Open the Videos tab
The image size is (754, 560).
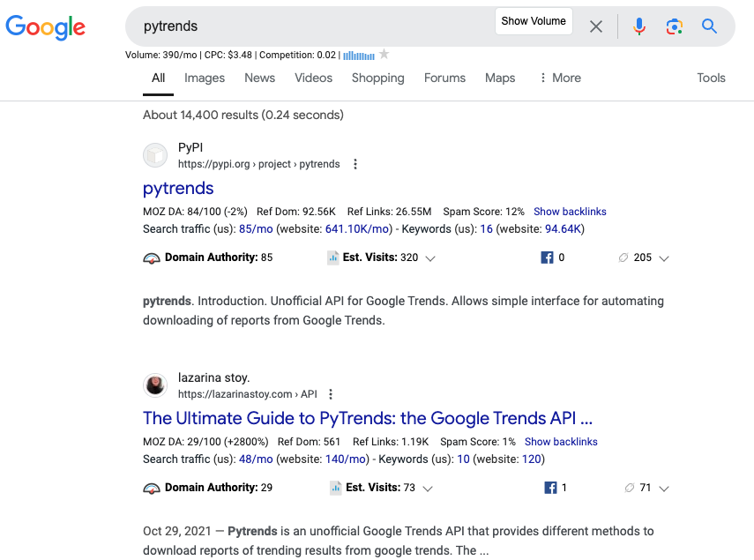click(314, 78)
